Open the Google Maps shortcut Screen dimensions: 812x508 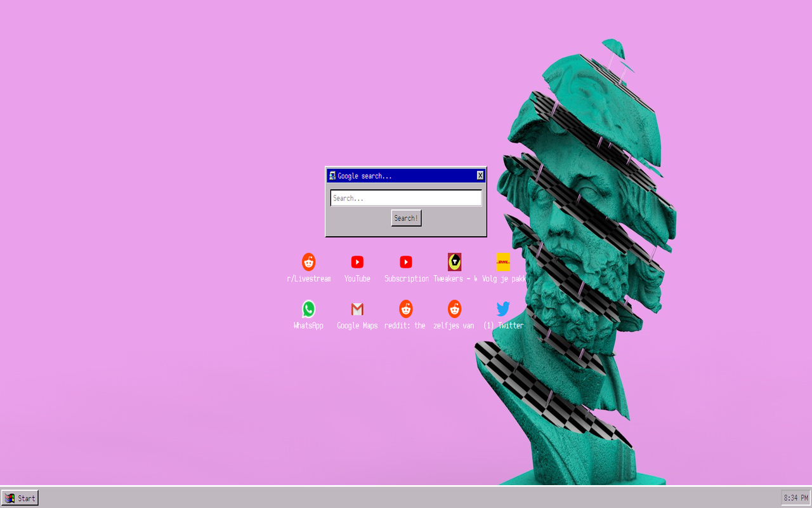click(x=357, y=309)
